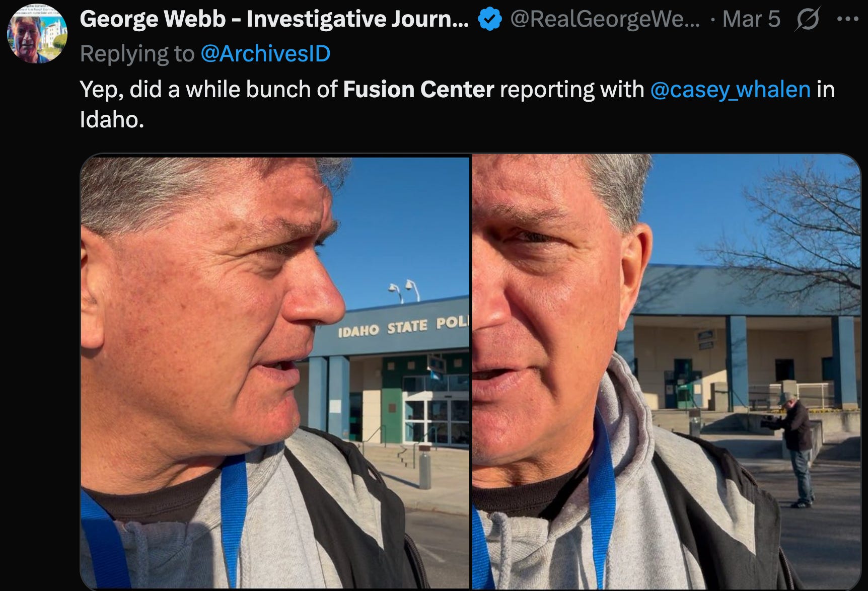Open the three-dot more options menu

[x=847, y=20]
